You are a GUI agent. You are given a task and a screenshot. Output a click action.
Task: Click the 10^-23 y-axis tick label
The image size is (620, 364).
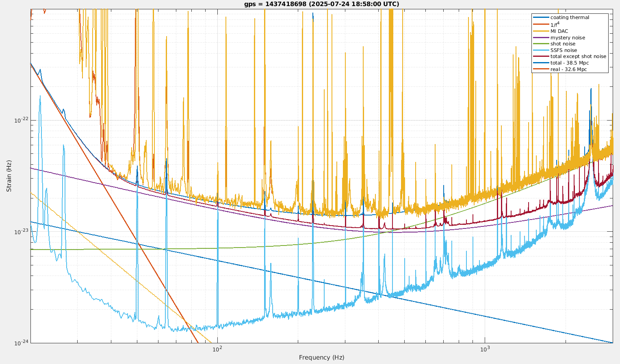(x=21, y=231)
